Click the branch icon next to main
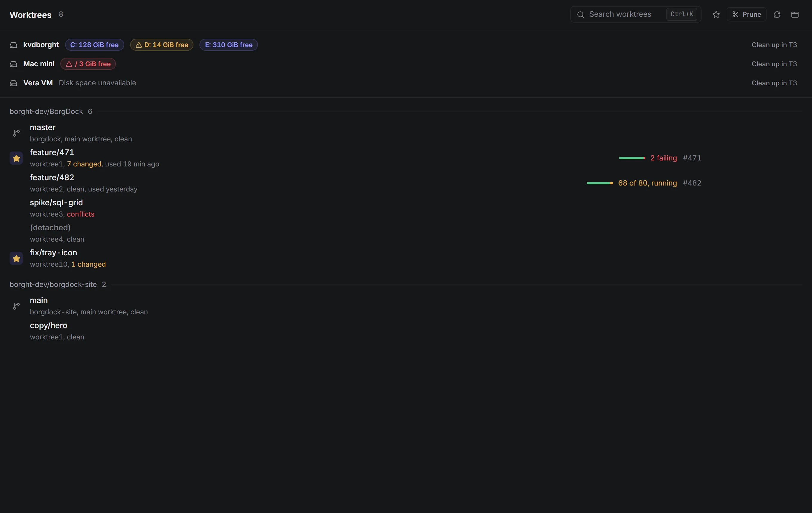The height and width of the screenshot is (513, 812). pyautogui.click(x=16, y=306)
